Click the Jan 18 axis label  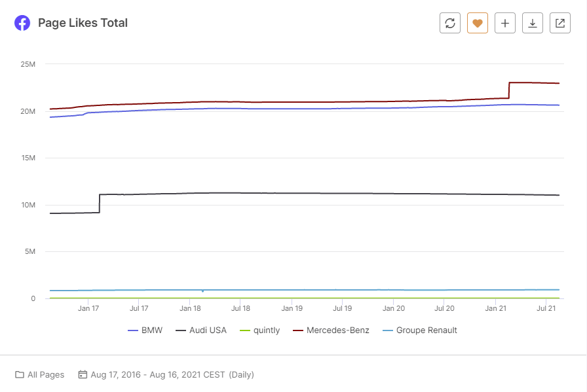(x=190, y=308)
